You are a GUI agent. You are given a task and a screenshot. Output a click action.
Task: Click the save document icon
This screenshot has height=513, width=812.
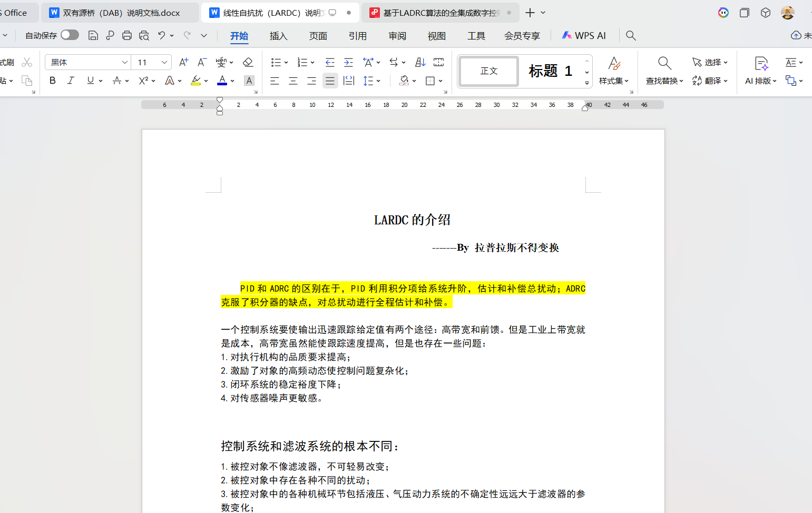(93, 35)
